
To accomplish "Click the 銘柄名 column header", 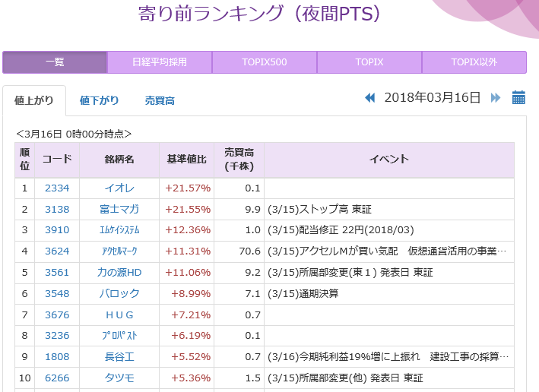I will pos(119,159).
